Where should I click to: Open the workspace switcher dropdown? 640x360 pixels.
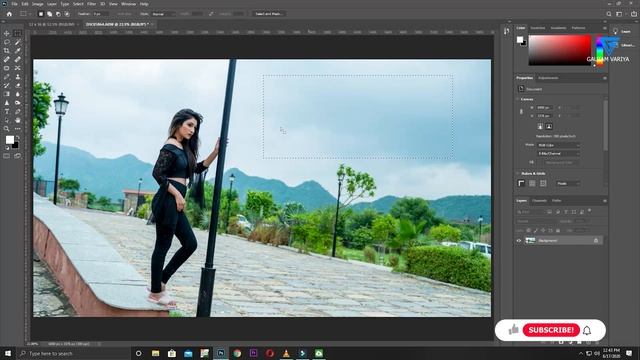pyautogui.click(x=619, y=14)
